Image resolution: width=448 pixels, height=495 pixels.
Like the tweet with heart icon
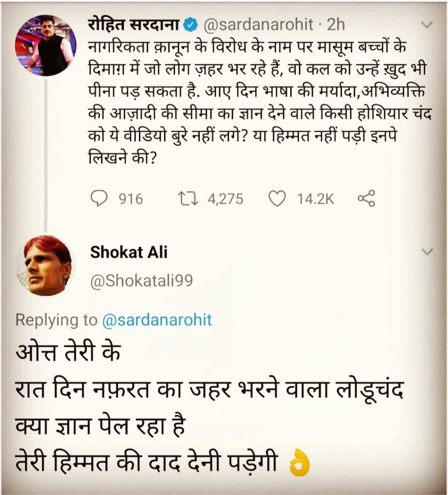click(277, 199)
